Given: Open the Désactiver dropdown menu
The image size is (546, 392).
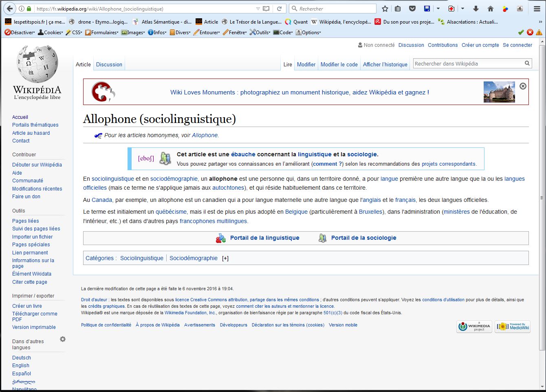Looking at the screenshot, I should click(x=20, y=32).
